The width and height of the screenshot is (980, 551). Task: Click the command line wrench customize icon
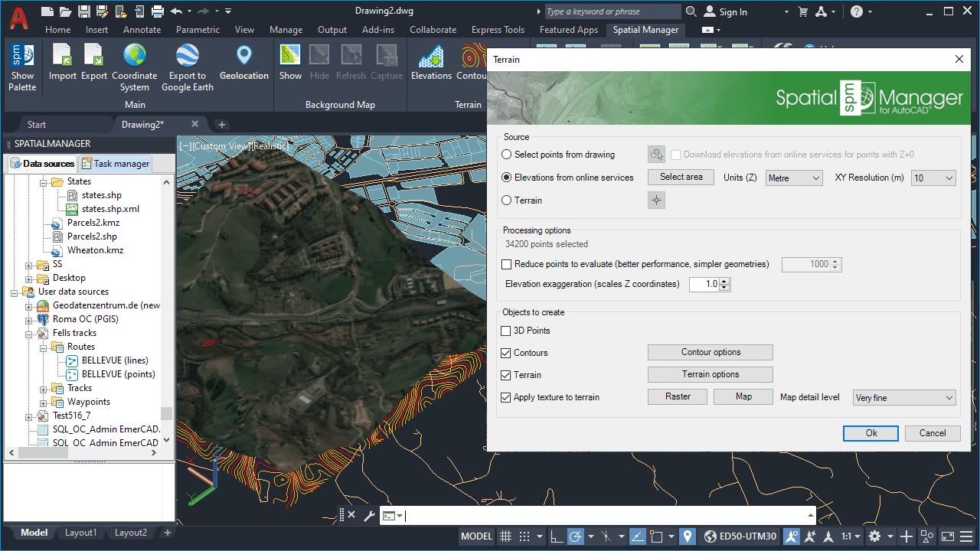(368, 516)
